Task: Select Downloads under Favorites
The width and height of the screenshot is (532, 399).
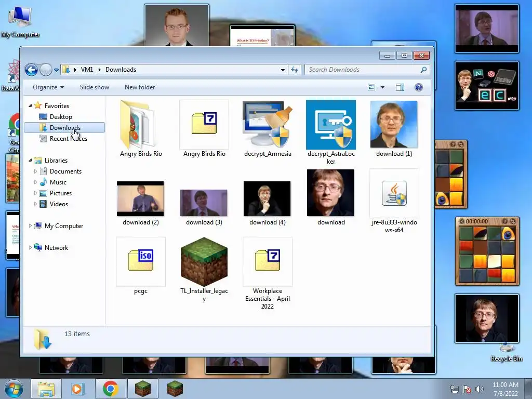Action: (x=65, y=128)
